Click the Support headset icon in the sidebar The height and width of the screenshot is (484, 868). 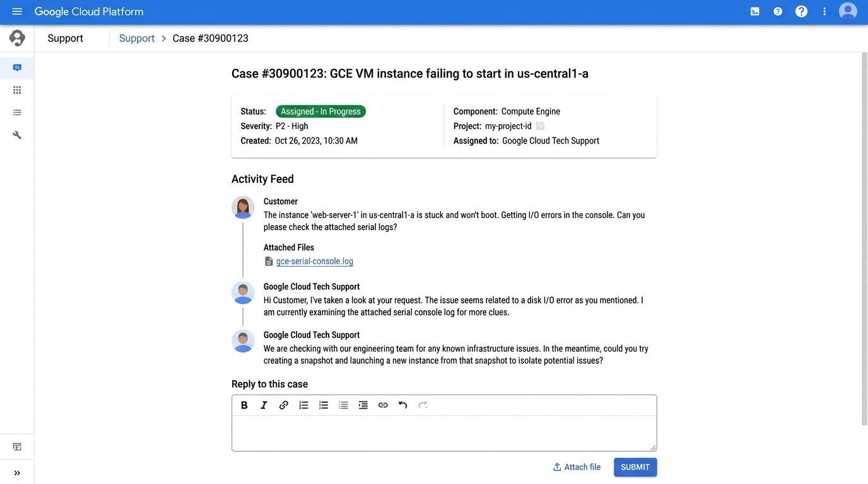tap(17, 38)
